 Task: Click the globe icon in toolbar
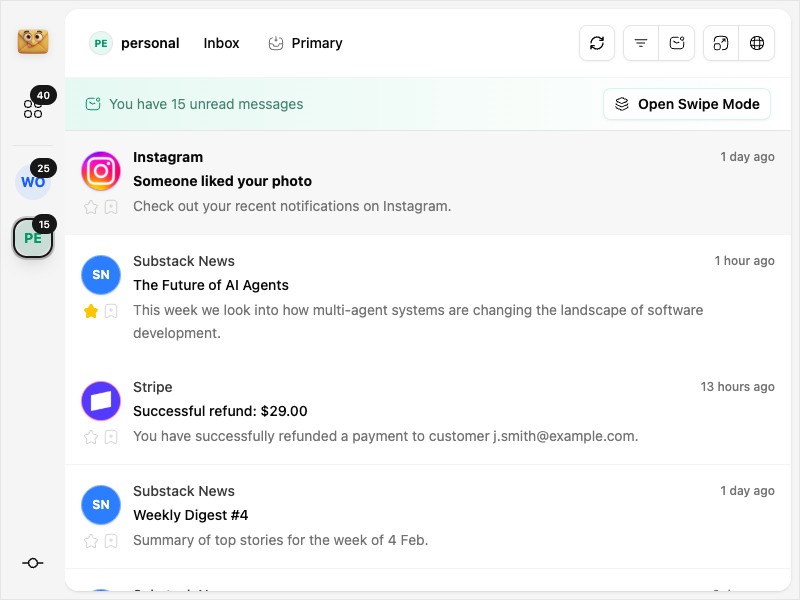coord(757,43)
